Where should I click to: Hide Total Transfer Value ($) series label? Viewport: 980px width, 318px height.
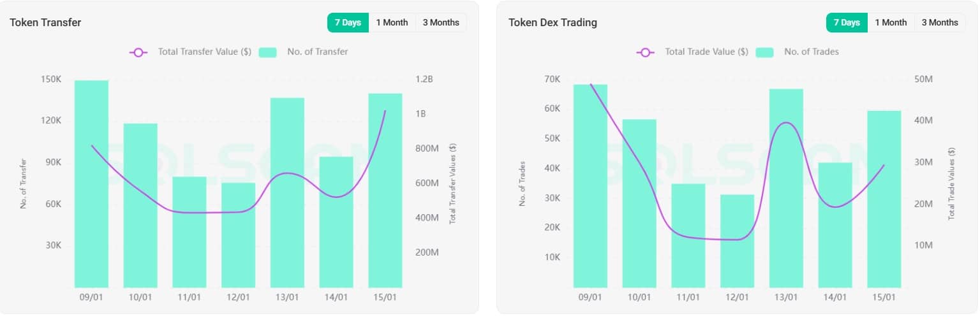point(204,52)
